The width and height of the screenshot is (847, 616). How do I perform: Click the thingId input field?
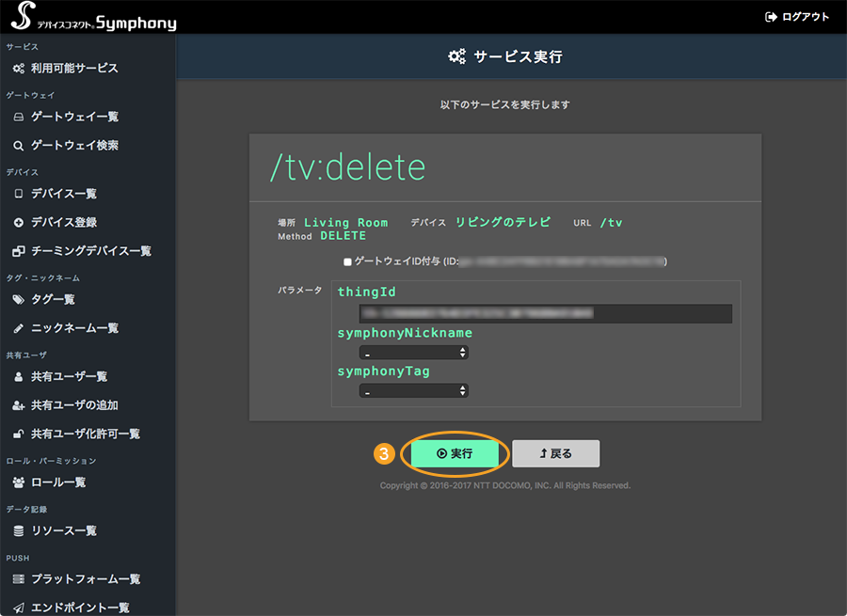click(x=546, y=314)
